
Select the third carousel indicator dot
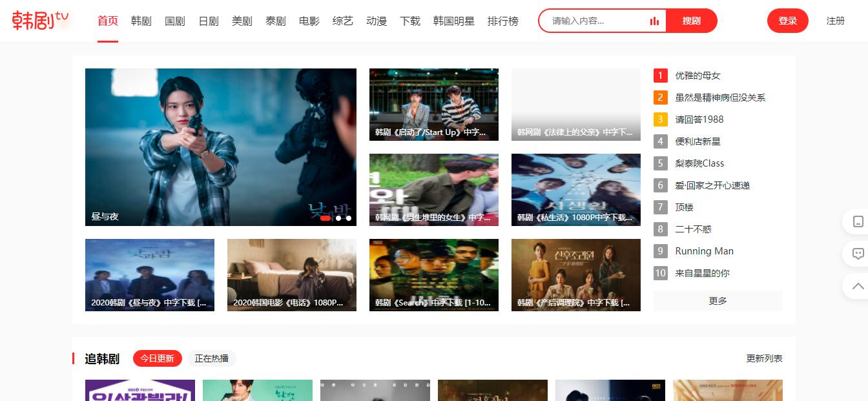pyautogui.click(x=349, y=218)
